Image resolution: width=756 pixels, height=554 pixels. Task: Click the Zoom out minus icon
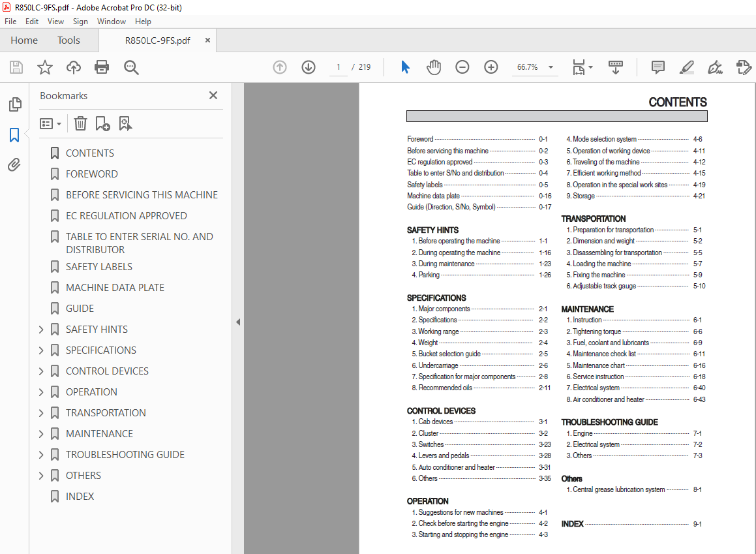point(462,67)
